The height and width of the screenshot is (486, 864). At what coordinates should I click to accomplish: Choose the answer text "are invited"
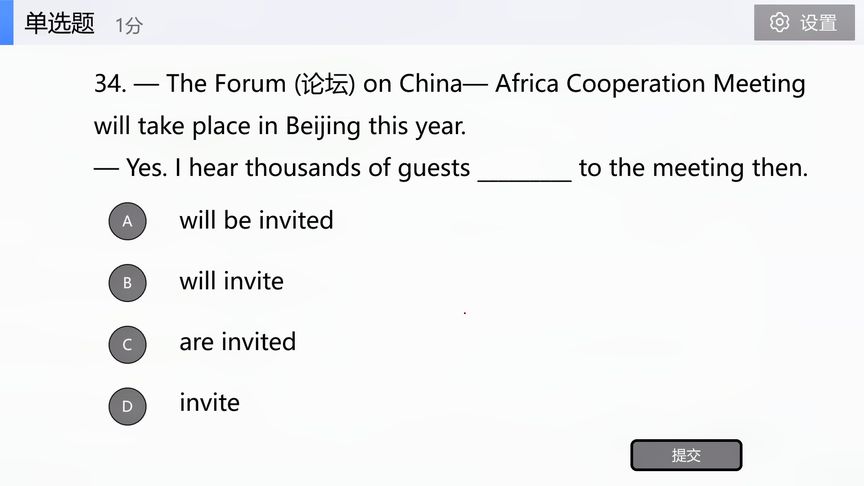pos(237,342)
